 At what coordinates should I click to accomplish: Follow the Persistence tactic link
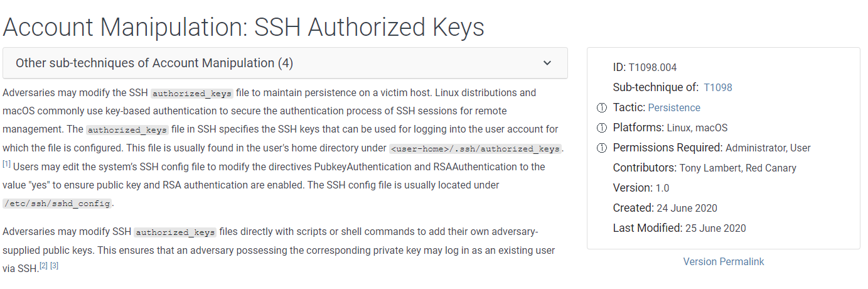(x=674, y=108)
